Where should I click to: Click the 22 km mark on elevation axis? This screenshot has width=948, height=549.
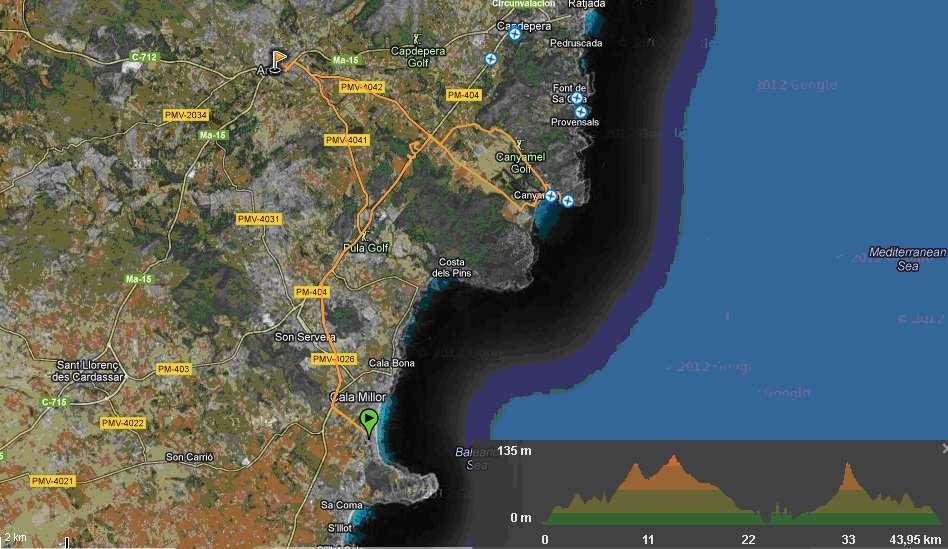(749, 539)
